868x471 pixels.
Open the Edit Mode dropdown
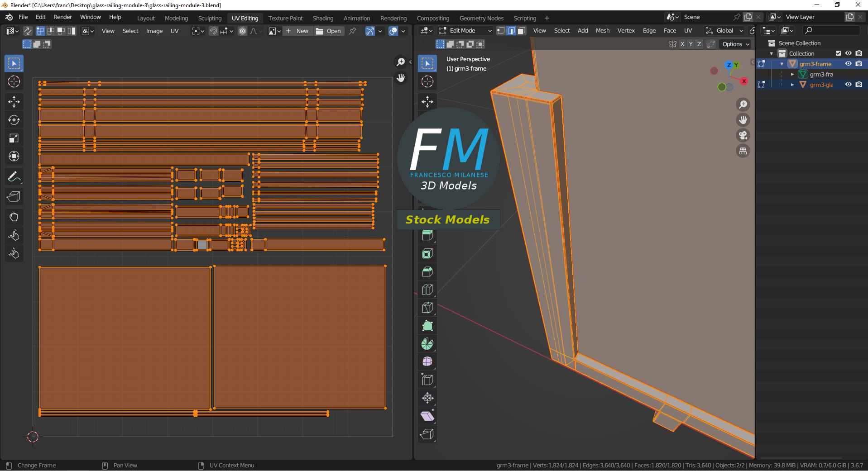click(x=465, y=31)
